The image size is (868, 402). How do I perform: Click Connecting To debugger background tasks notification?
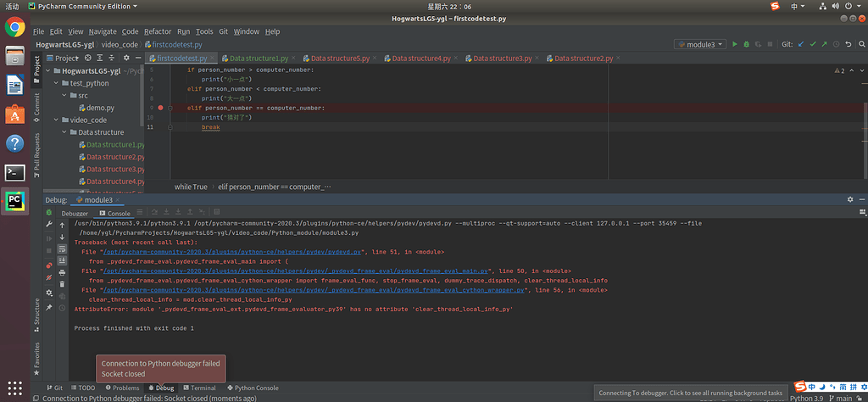point(690,393)
